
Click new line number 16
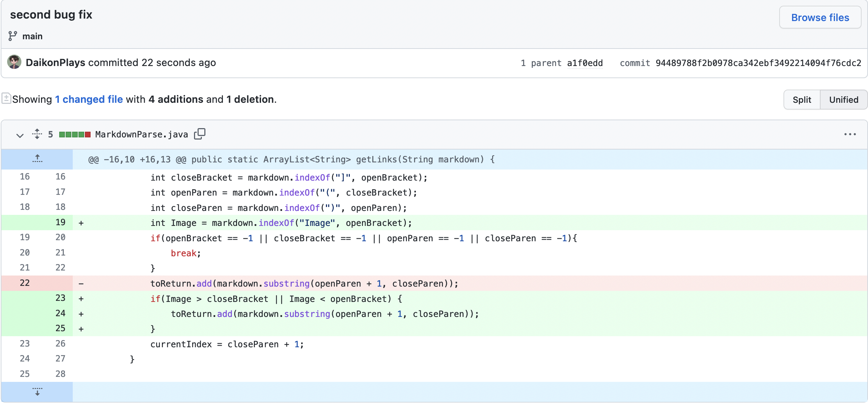point(60,177)
